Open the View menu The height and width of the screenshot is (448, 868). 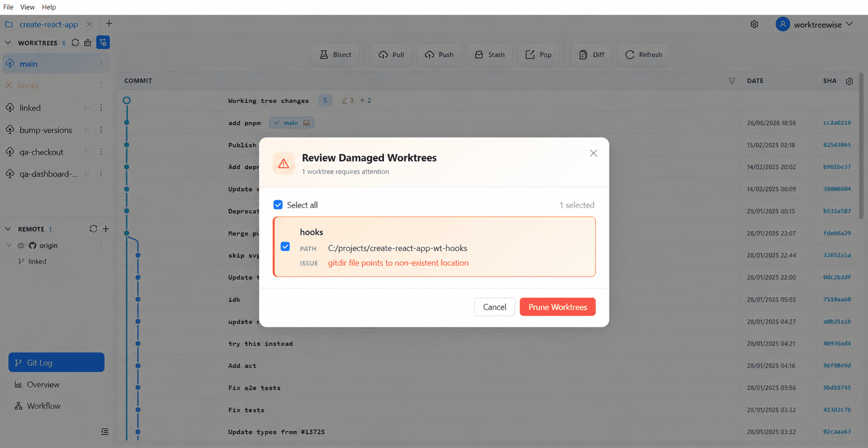[27, 7]
